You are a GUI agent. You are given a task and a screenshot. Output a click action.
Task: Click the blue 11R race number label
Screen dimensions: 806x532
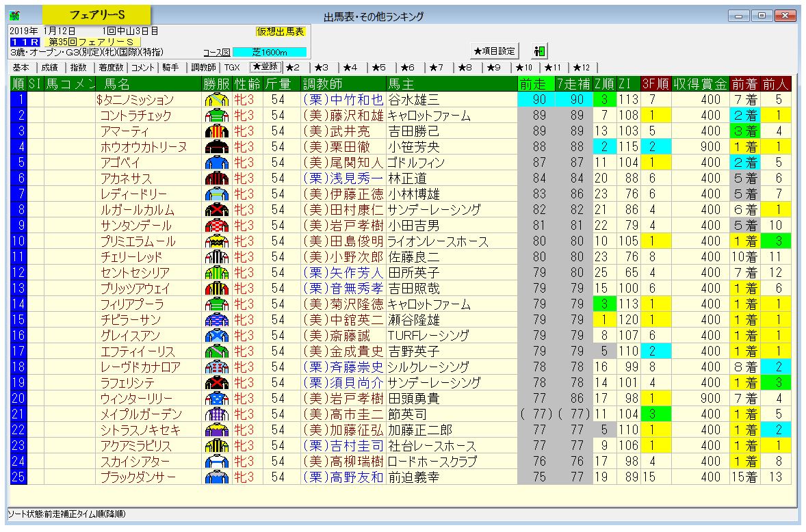pos(25,42)
